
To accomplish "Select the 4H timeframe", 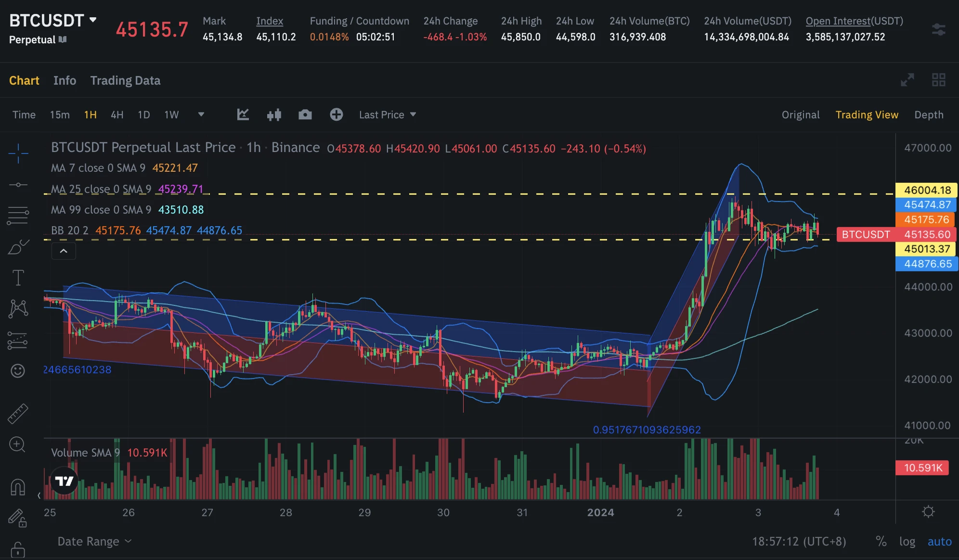I will tap(116, 115).
